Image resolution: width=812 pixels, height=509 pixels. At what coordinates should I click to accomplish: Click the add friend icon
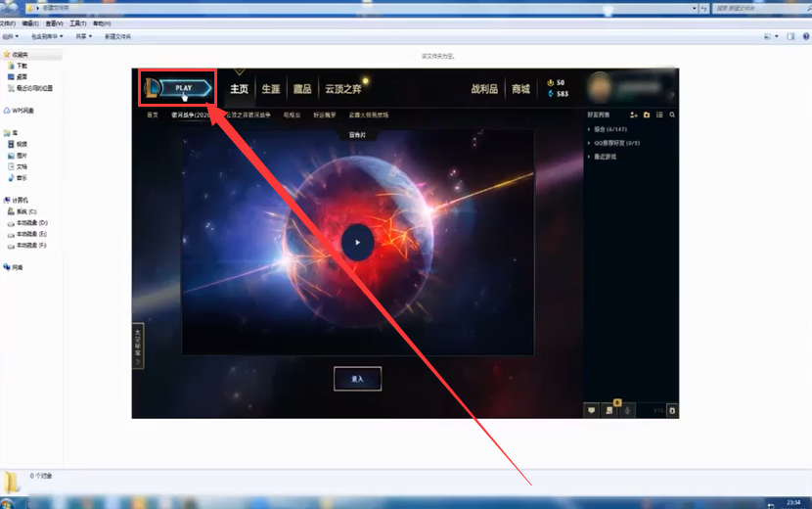tap(633, 116)
